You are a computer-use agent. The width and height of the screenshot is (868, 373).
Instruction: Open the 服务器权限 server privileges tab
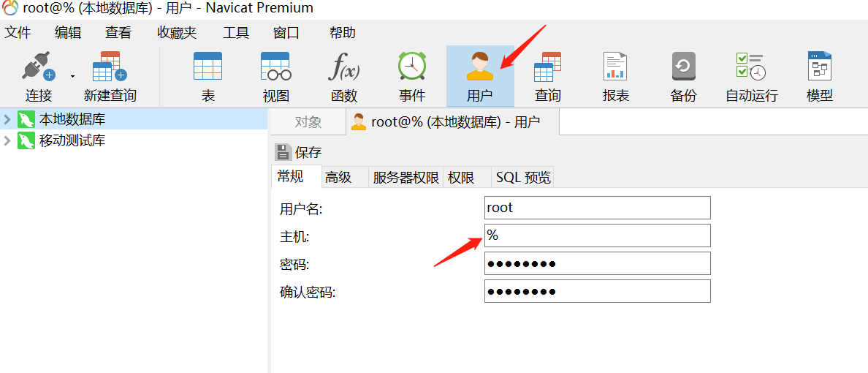pos(406,177)
